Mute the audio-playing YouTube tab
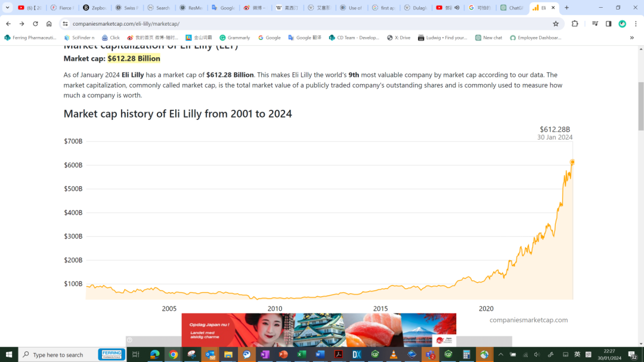The image size is (644, 362). 457,7
